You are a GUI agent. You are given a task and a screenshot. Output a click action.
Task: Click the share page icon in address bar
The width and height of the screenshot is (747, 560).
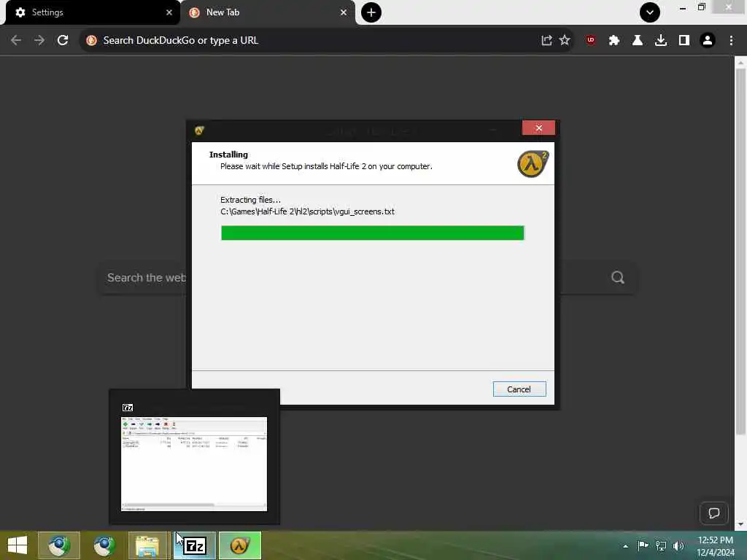point(546,41)
